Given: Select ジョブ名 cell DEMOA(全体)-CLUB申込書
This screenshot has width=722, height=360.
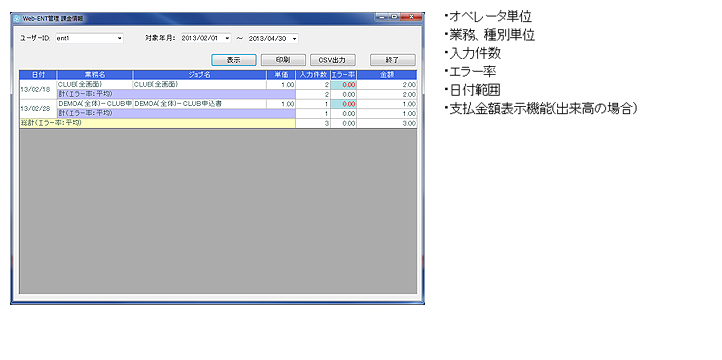Looking at the screenshot, I should pyautogui.click(x=199, y=104).
